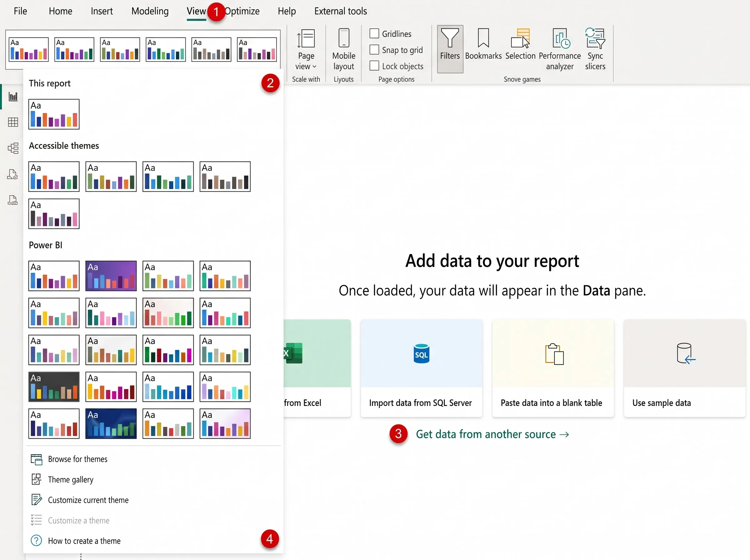Apply the dark blue background Power BI theme
Screen dimensions: 750x560
[x=111, y=424]
